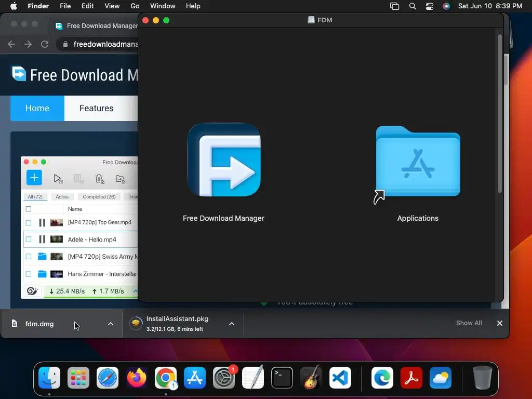The image size is (532, 399).
Task: Activate Siri from the menu bar
Action: [x=446, y=6]
